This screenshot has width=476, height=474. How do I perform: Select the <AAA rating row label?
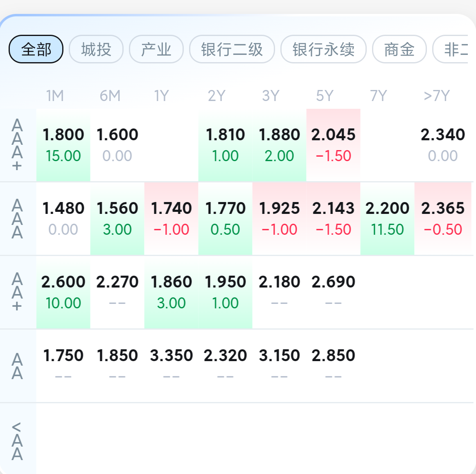click(17, 440)
